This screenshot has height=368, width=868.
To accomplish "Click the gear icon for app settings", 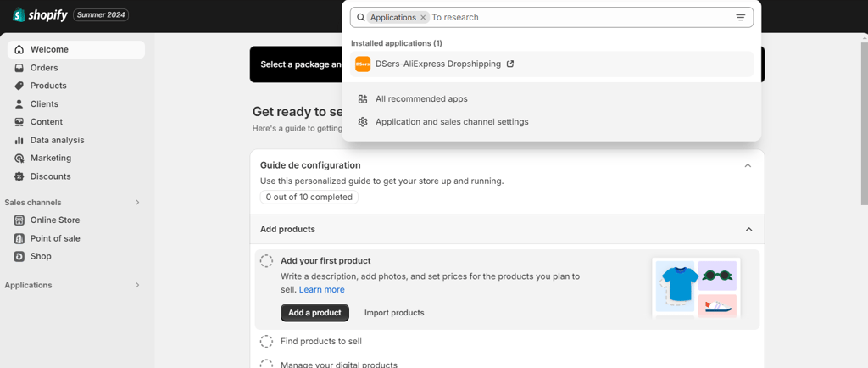I will (363, 122).
